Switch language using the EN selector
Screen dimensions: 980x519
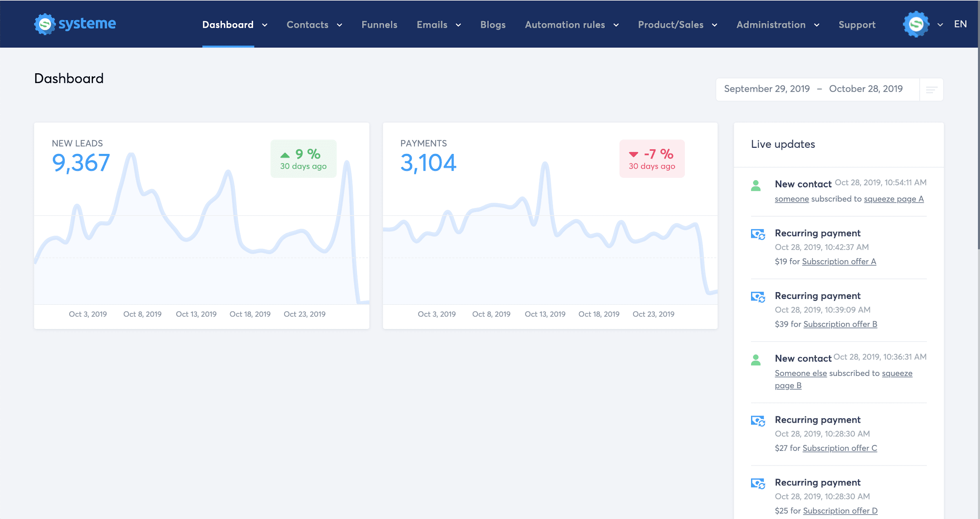(960, 24)
